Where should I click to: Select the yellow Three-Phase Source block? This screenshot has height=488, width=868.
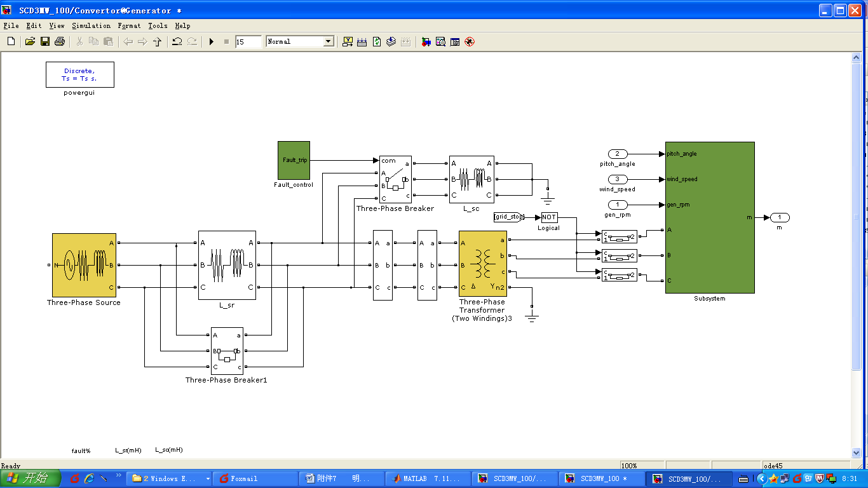tap(84, 265)
